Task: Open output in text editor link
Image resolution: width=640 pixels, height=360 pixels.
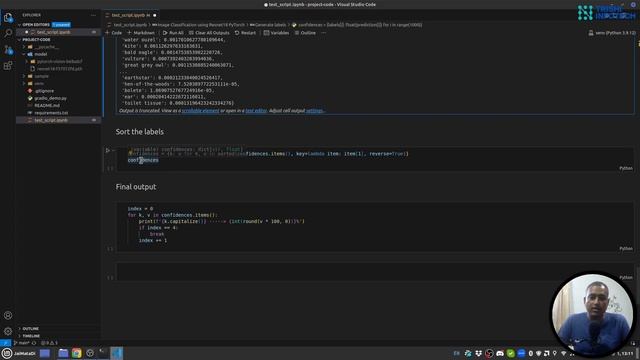Action: coord(256,111)
